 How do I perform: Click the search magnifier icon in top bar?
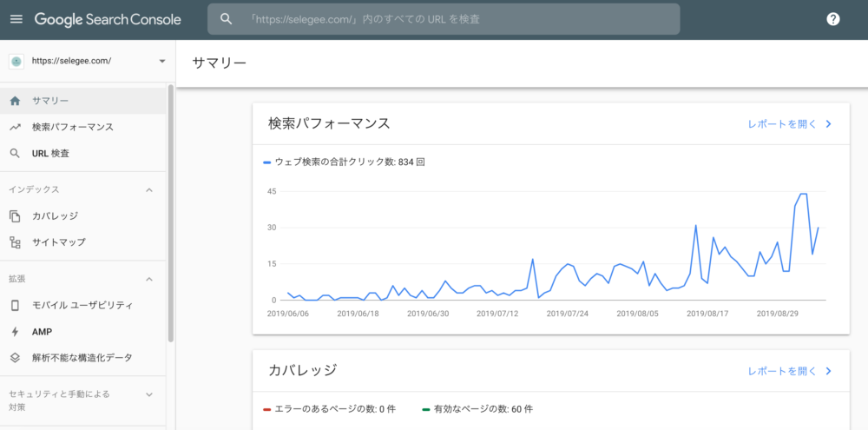pos(226,19)
